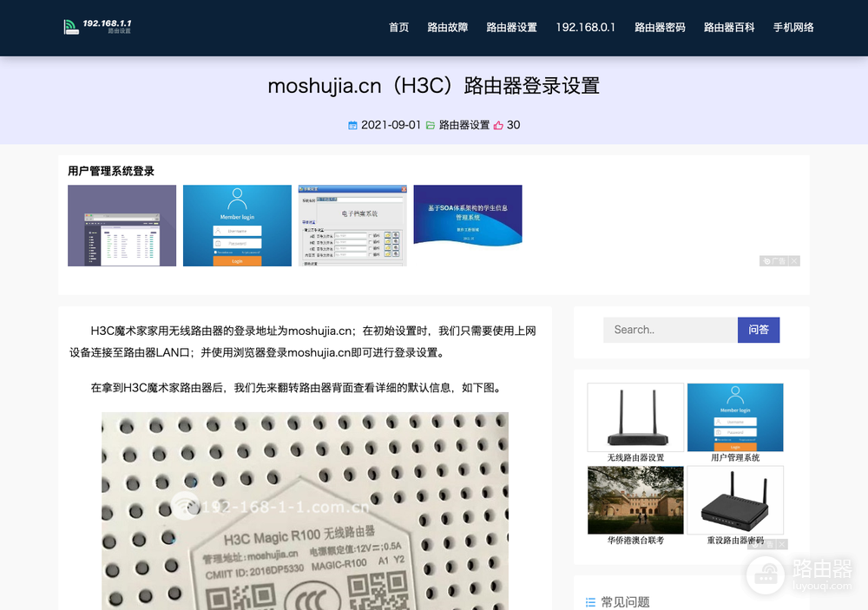Click the H3C Magic R100 router label photo
Image resolution: width=868 pixels, height=610 pixels.
click(305, 511)
